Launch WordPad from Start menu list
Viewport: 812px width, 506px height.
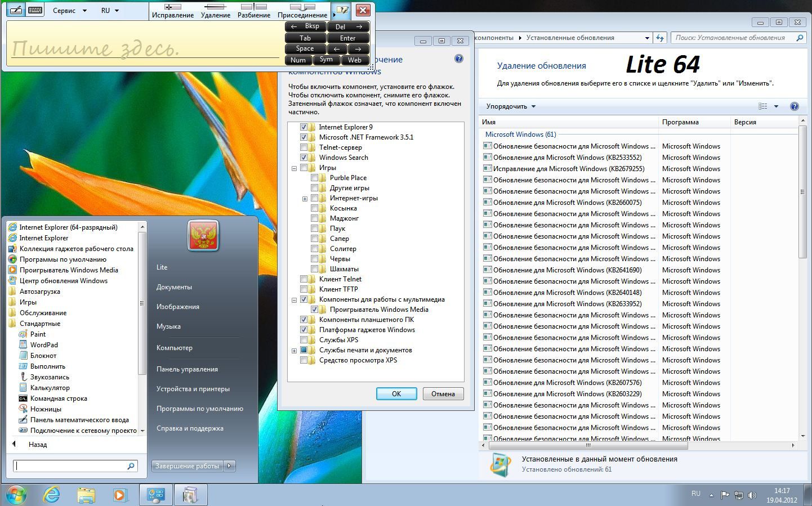click(44, 344)
